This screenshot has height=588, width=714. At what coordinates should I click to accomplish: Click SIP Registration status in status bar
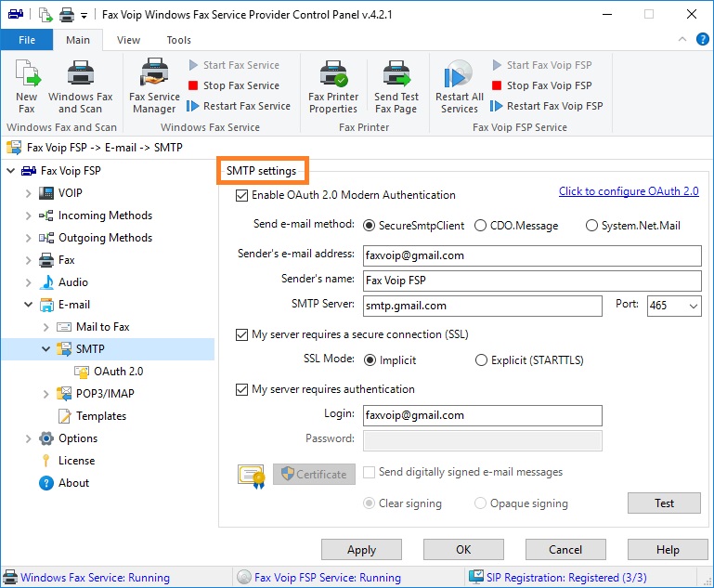(558, 578)
